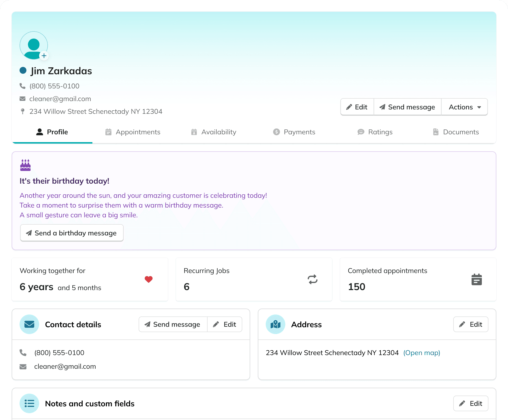
Task: Click Edit in the header button group
Action: pos(357,107)
